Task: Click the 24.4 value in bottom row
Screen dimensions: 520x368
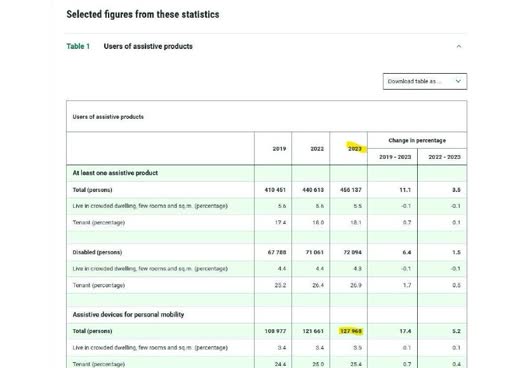Action: tap(280, 364)
